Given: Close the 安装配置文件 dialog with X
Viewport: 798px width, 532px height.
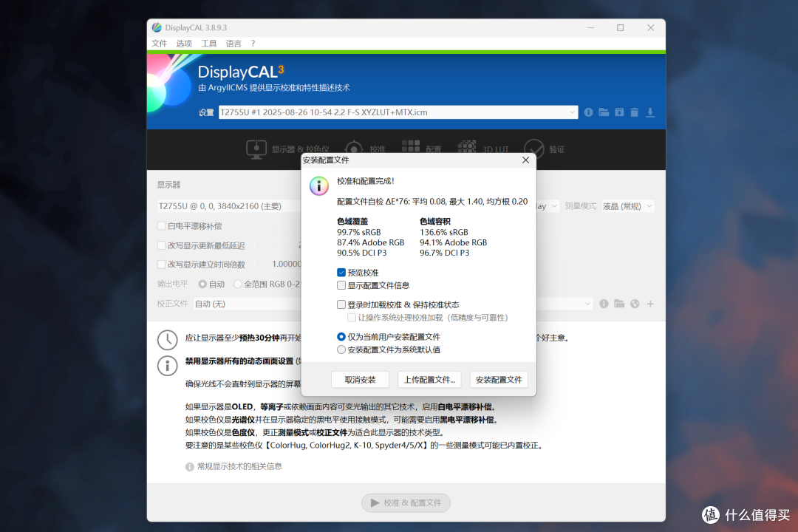Looking at the screenshot, I should coord(525,160).
